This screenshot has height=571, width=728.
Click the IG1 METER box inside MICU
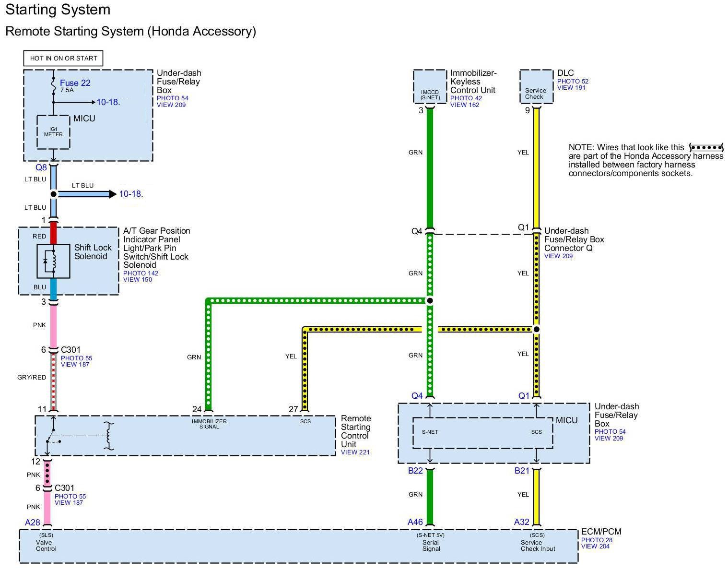pyautogui.click(x=53, y=132)
